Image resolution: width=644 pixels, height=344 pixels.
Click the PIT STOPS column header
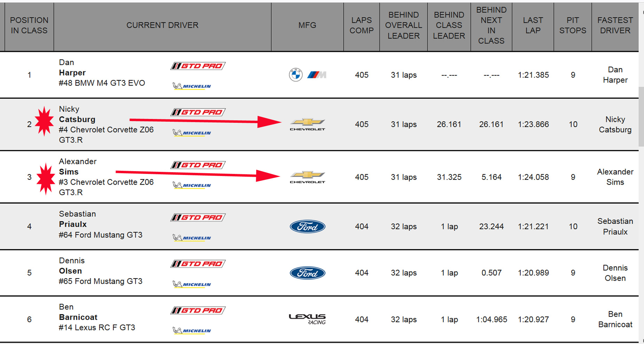pyautogui.click(x=573, y=25)
